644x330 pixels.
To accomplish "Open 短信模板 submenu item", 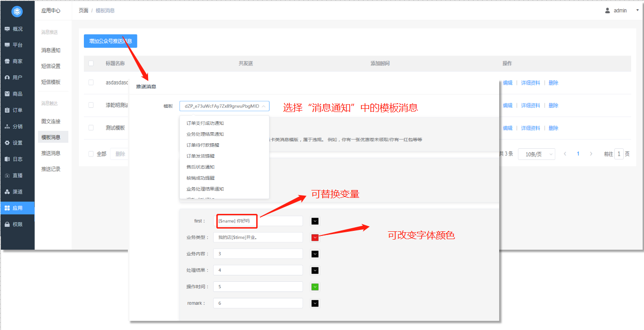I will (51, 82).
